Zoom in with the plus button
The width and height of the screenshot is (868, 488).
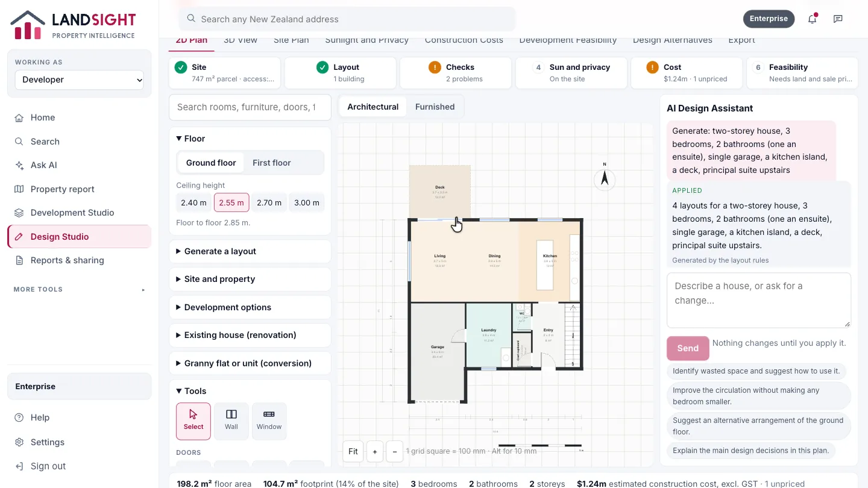tap(374, 451)
